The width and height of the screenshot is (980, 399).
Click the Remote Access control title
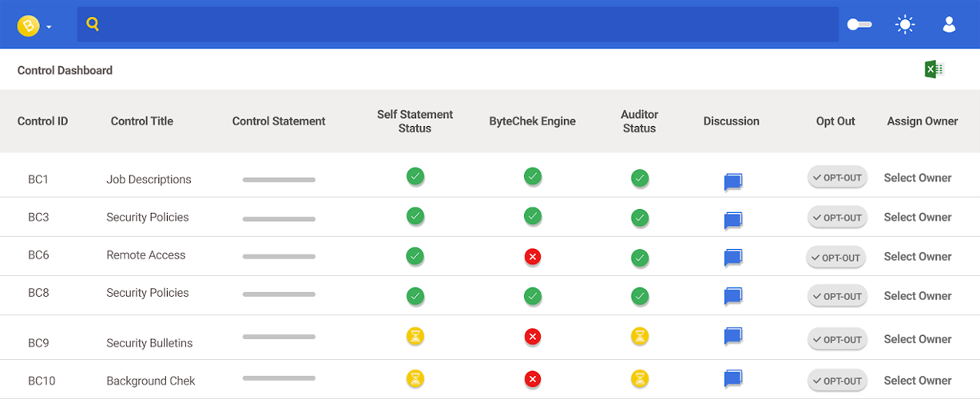pos(145,255)
